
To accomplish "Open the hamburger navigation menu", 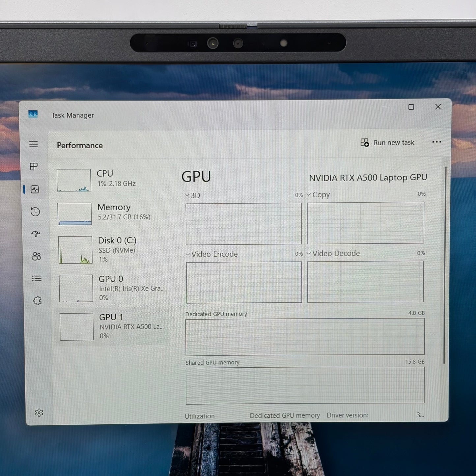I will point(33,144).
